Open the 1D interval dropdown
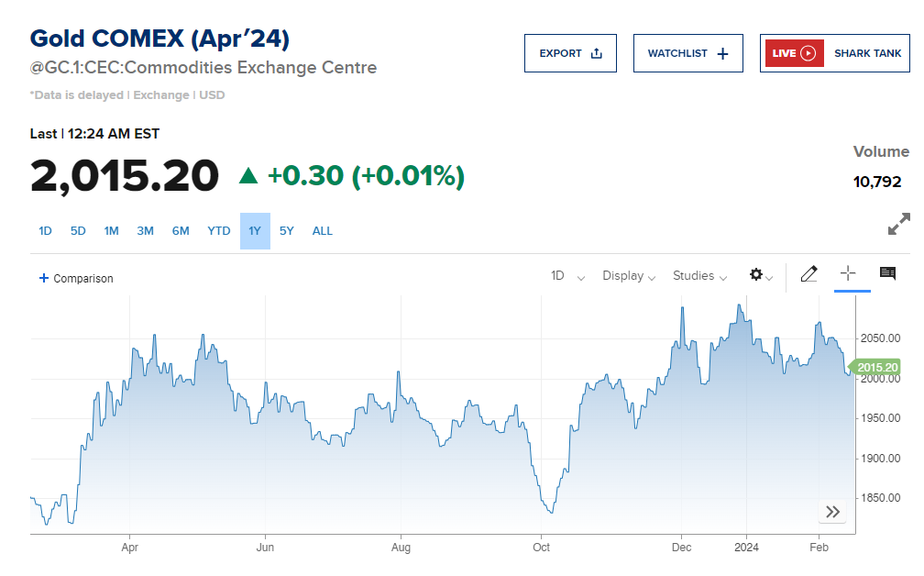 tap(567, 276)
